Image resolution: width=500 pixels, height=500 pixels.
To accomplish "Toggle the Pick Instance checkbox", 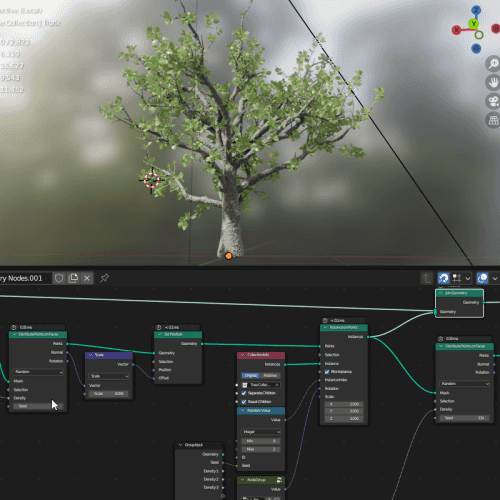I will click(x=327, y=372).
